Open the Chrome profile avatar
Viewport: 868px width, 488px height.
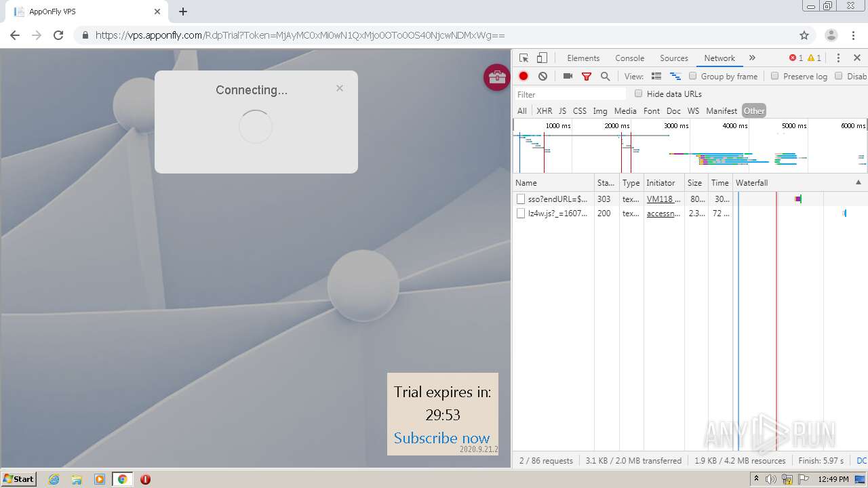831,35
